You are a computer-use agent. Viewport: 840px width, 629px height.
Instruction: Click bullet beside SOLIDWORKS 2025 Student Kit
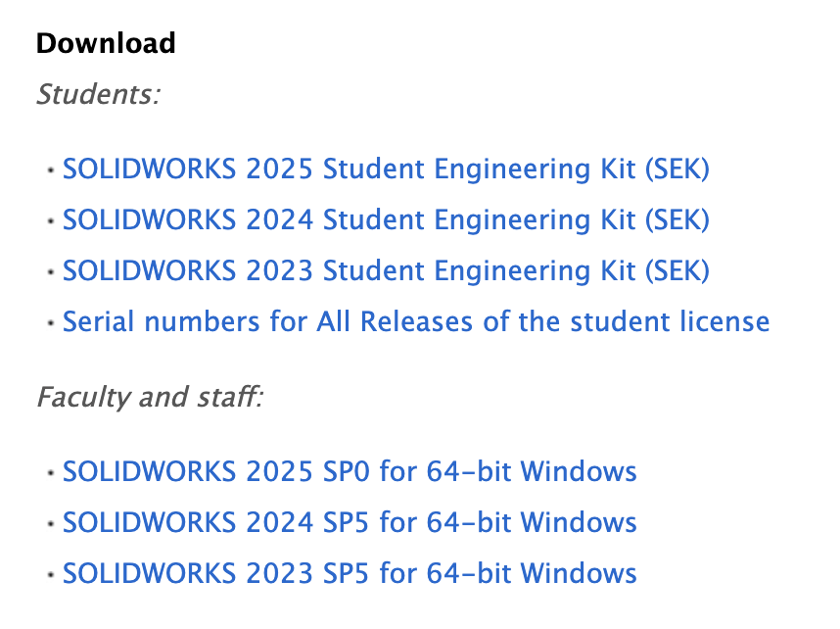click(x=50, y=171)
